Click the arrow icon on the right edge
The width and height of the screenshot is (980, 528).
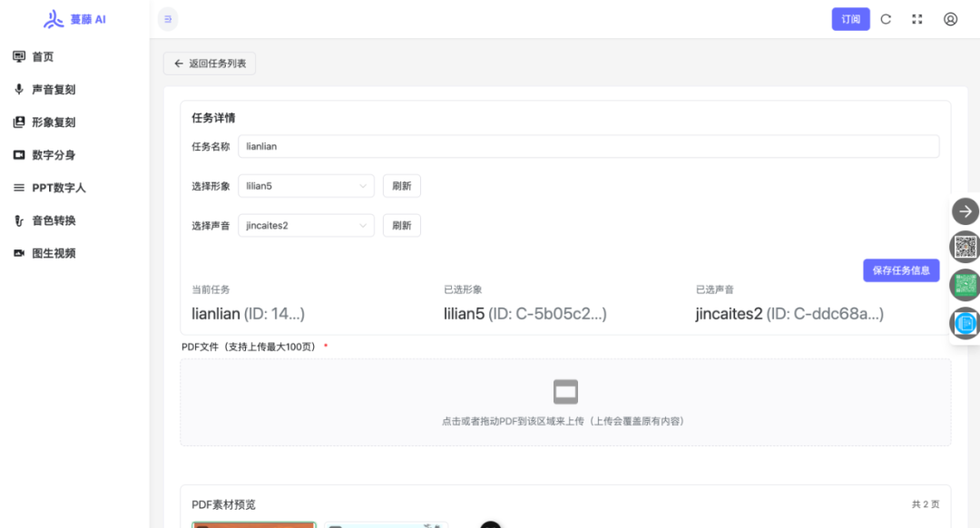tap(965, 211)
